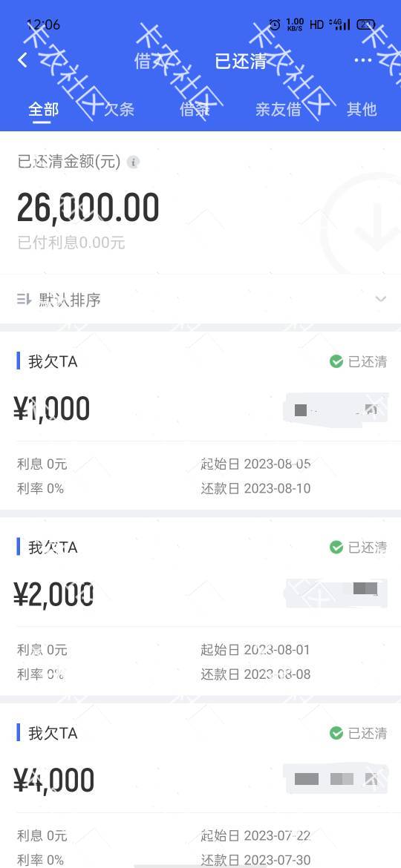The height and width of the screenshot is (868, 401).
Task: Open the ¥1,000 我欠TA record
Action: [x=200, y=421]
